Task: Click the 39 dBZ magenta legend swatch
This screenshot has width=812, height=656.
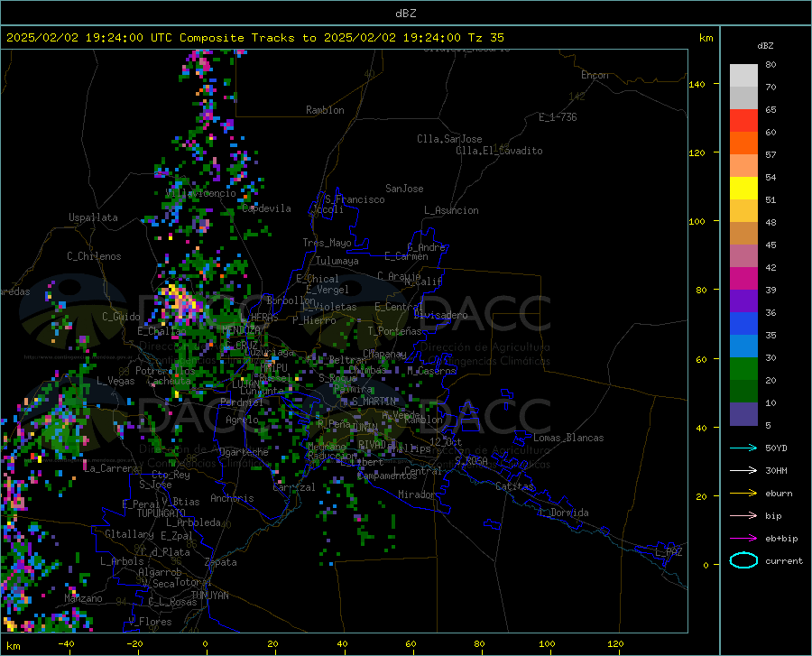Action: click(x=743, y=279)
